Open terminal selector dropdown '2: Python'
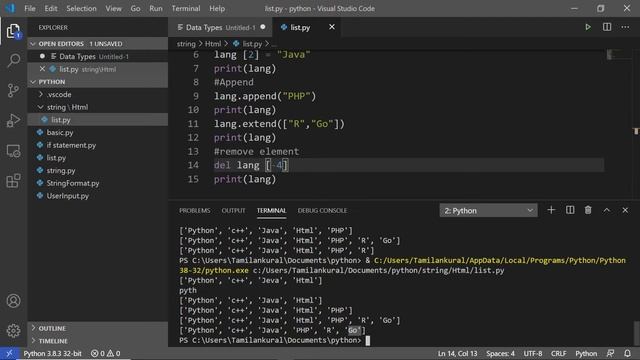 click(488, 211)
